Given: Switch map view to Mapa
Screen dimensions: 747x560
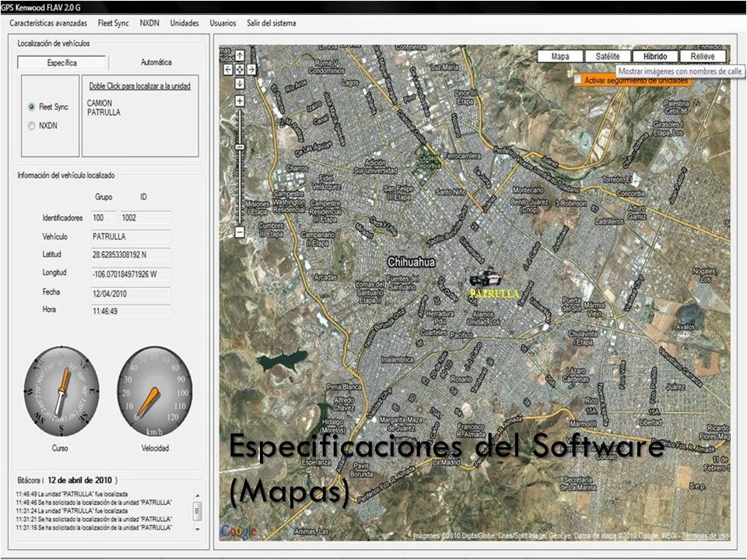Looking at the screenshot, I should (560, 56).
